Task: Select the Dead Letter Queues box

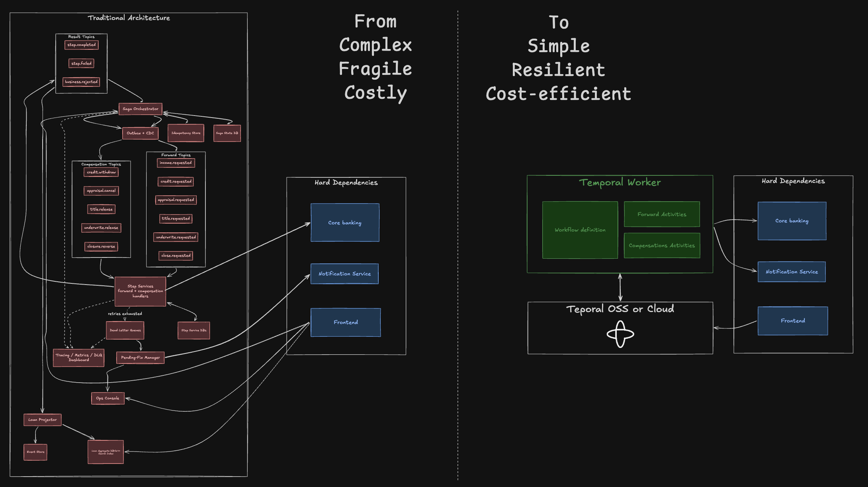Action: point(125,330)
